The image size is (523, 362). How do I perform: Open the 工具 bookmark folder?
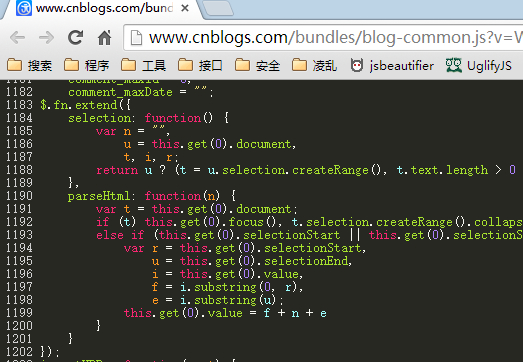point(143,65)
